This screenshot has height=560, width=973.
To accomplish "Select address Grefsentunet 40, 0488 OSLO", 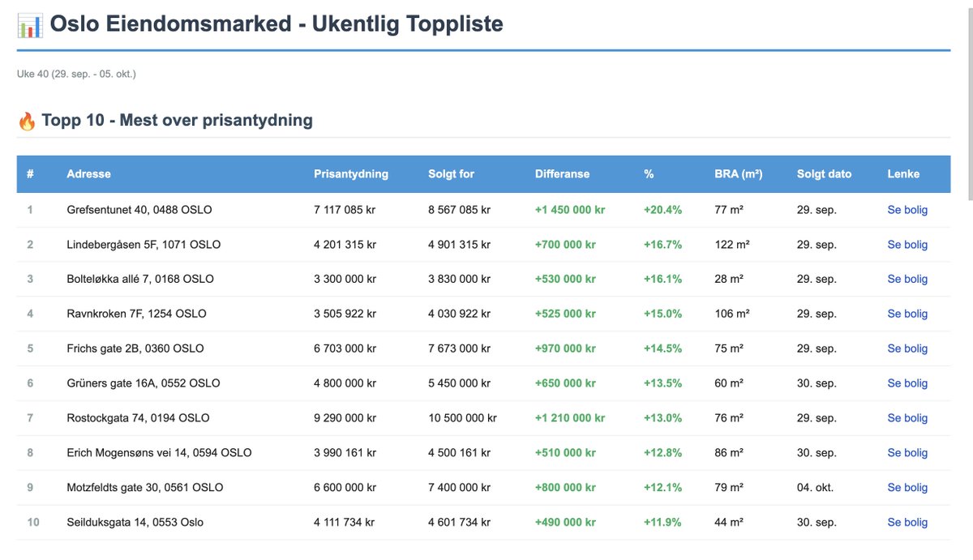I will click(x=139, y=210).
